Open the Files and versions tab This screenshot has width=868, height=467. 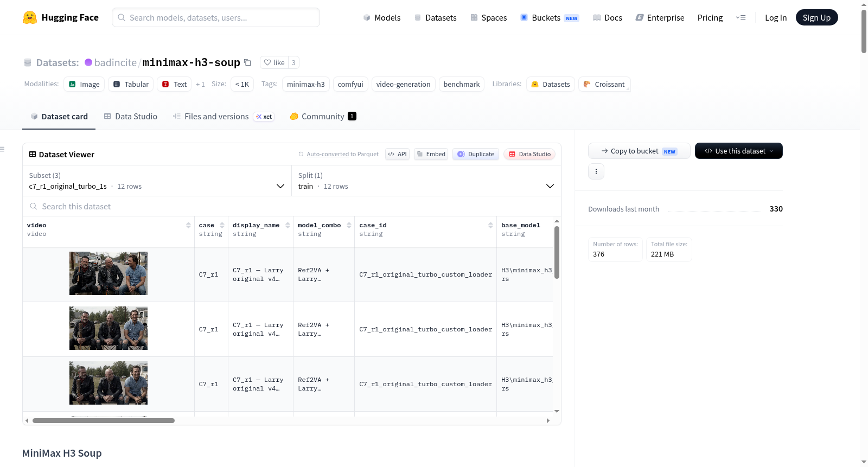coord(224,117)
